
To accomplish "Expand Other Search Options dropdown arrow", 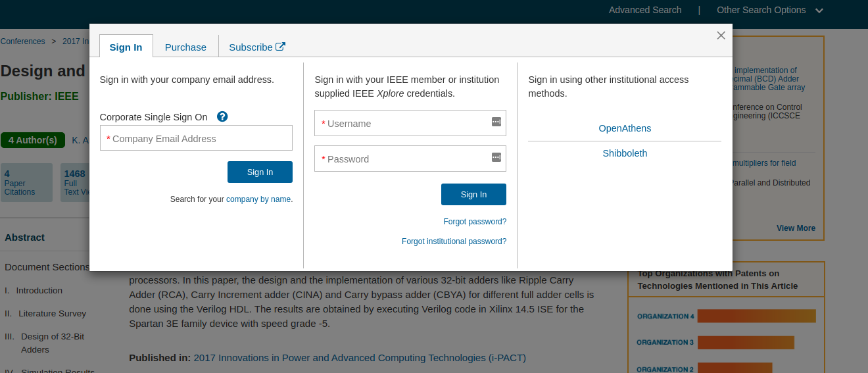I will 819,11.
